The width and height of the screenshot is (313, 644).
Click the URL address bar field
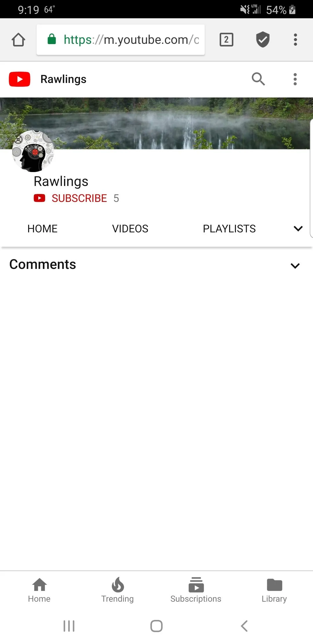tap(121, 40)
